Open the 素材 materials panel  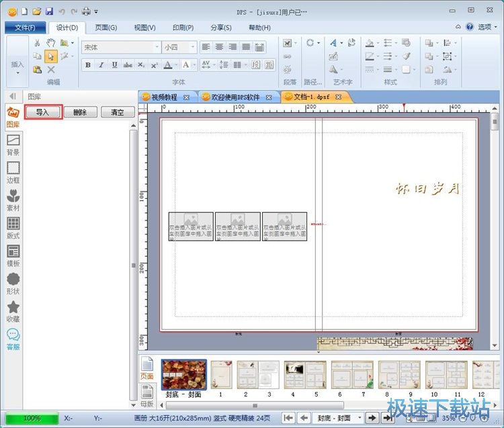[13, 200]
